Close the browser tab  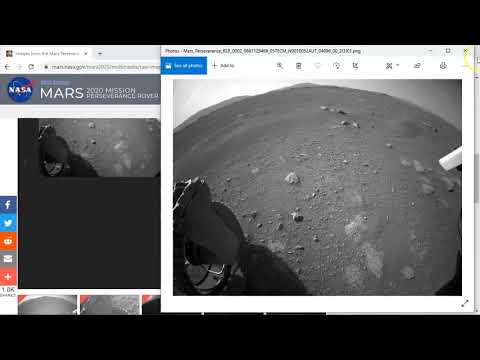(x=86, y=53)
